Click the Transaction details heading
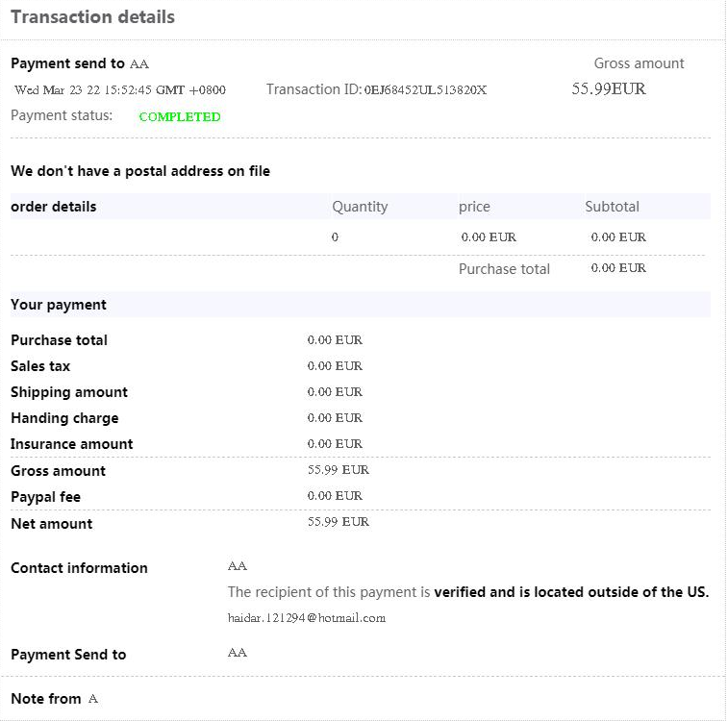Image resolution: width=728 pixels, height=721 pixels. (x=92, y=17)
